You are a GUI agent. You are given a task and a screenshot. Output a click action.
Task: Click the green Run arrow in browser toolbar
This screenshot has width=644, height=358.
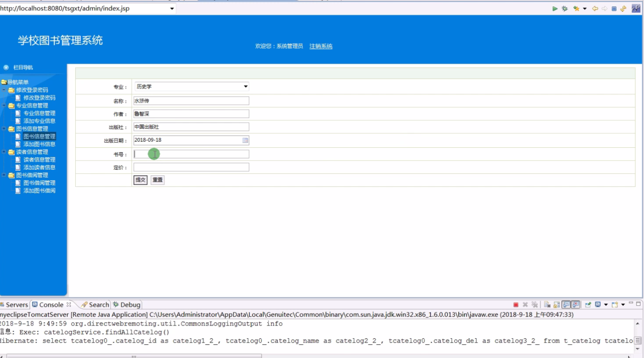(x=555, y=9)
